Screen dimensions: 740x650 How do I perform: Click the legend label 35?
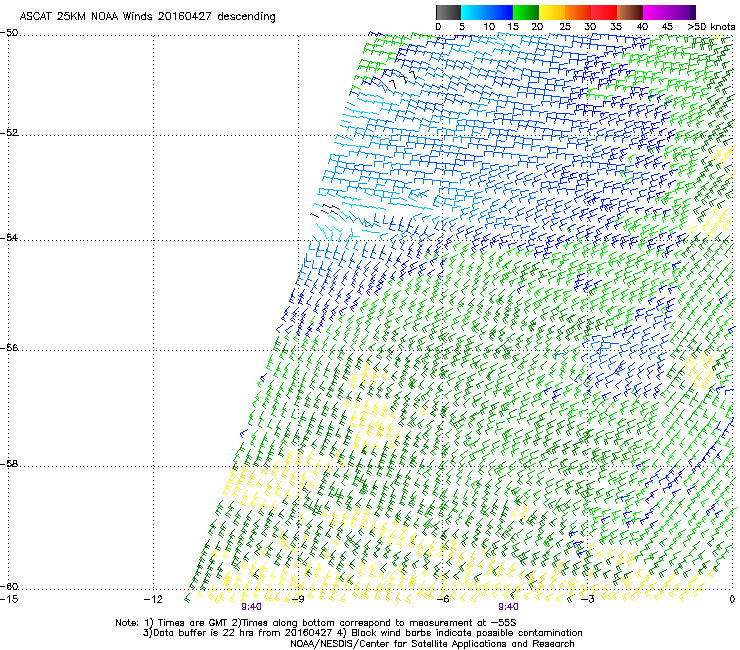pos(616,27)
